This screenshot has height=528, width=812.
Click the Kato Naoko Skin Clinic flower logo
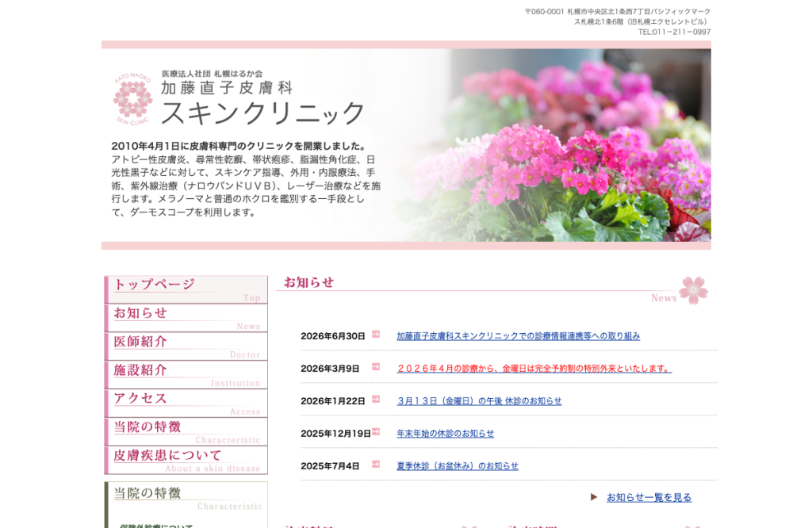[132, 99]
